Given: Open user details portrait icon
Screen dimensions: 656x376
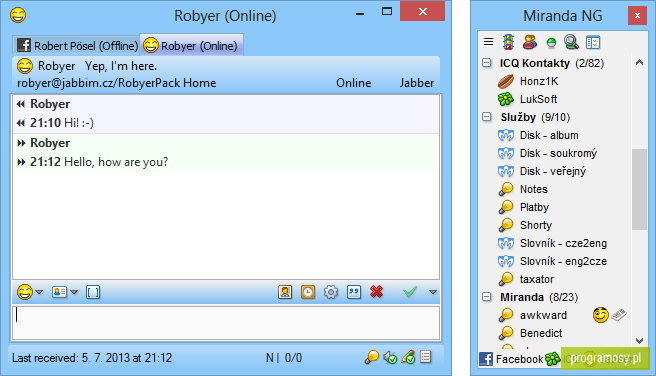Looking at the screenshot, I should [285, 292].
